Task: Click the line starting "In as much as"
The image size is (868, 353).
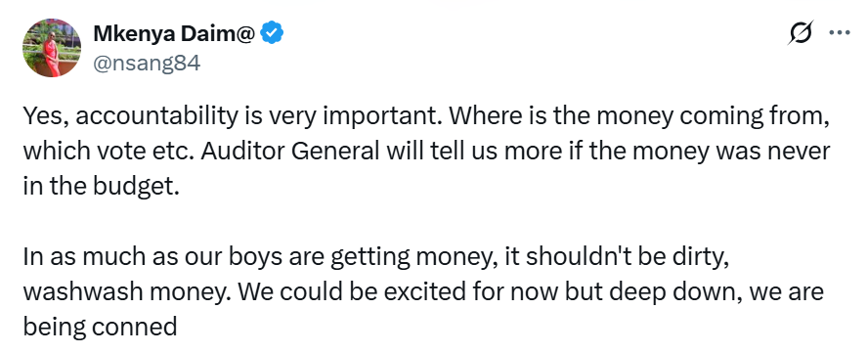Action: point(375,258)
